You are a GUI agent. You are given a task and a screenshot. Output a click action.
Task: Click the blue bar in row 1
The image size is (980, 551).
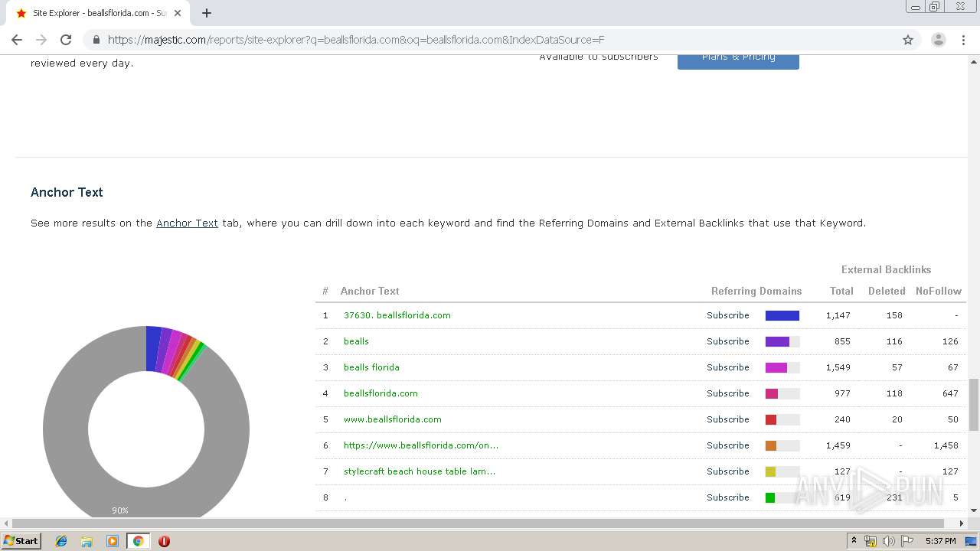click(x=782, y=315)
